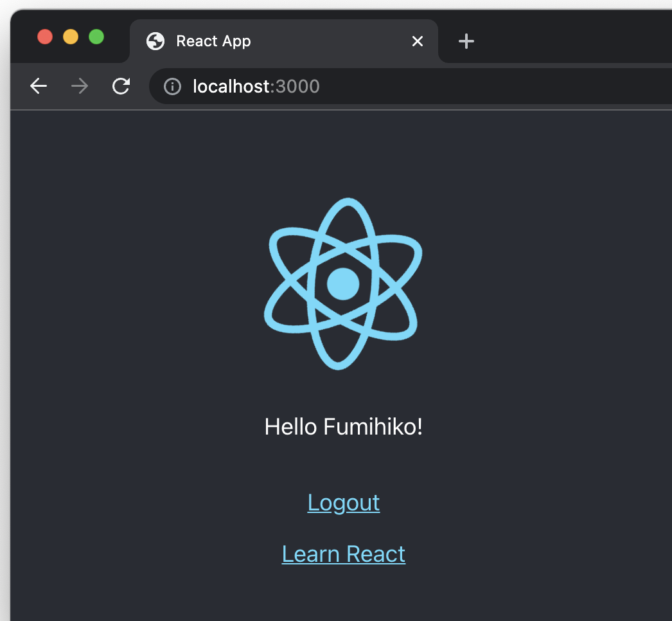This screenshot has width=672, height=621.
Task: Click the localhost:3000 address bar
Action: coord(410,86)
